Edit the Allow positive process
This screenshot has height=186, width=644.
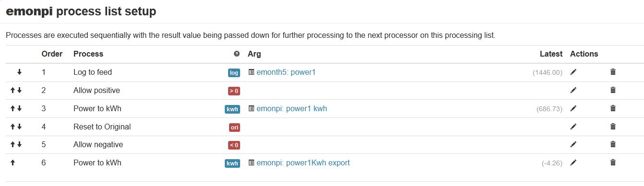tap(573, 90)
